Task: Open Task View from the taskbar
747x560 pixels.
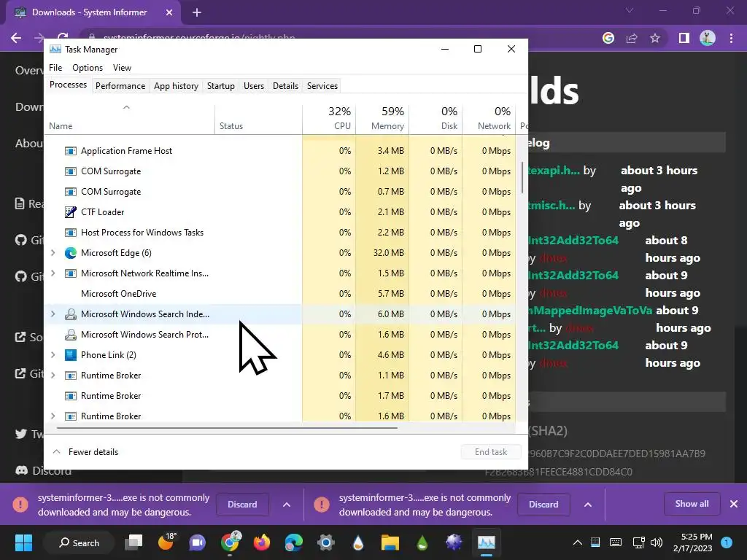Action: (x=133, y=542)
